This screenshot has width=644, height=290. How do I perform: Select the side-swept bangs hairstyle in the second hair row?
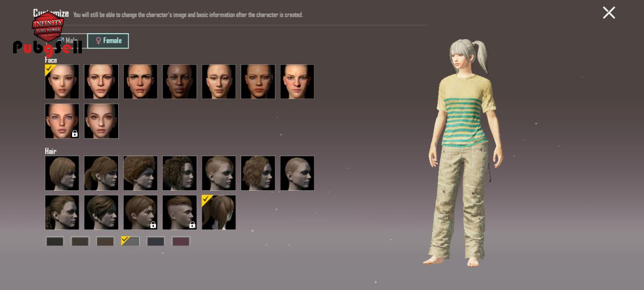[x=101, y=212]
